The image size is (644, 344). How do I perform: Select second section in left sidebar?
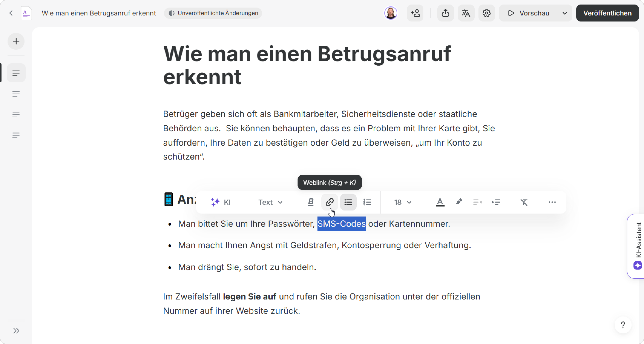coord(16,94)
